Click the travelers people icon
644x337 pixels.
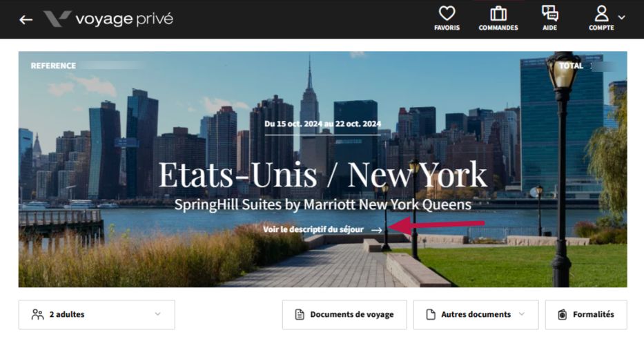tap(37, 314)
